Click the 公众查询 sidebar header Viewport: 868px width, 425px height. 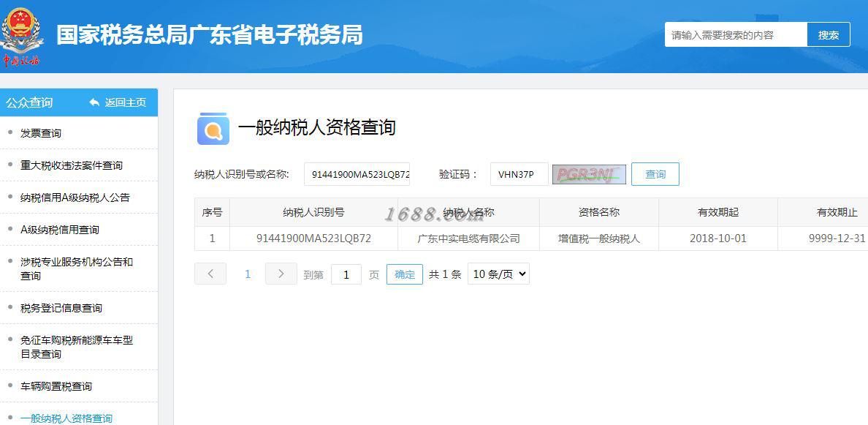29,102
